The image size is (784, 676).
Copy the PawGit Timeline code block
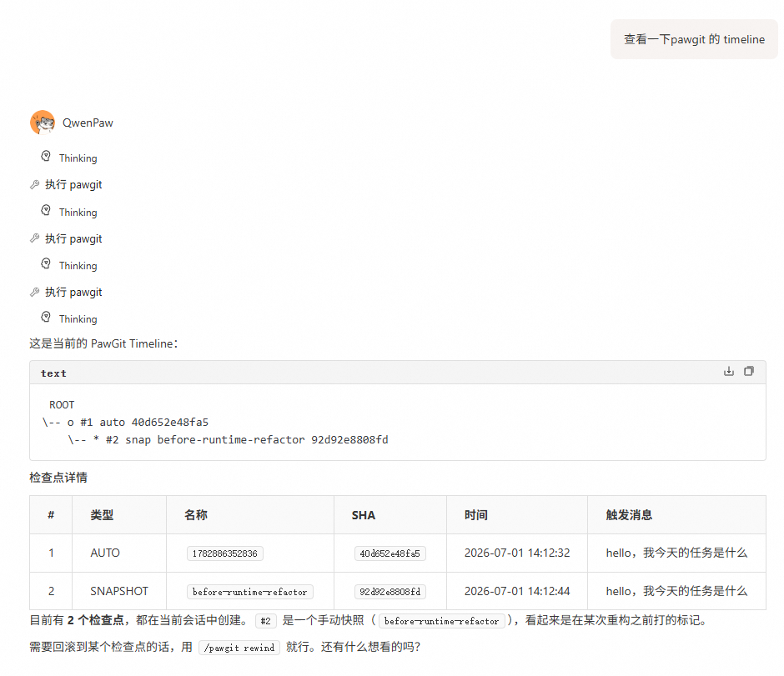click(x=748, y=371)
